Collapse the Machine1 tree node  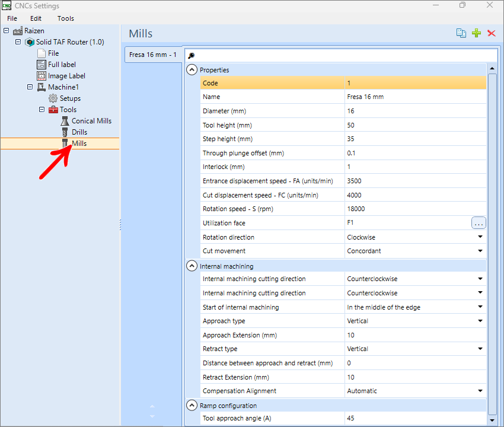[30, 87]
